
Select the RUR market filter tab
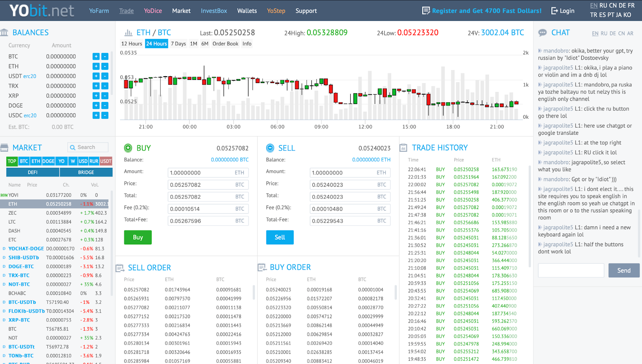94,161
